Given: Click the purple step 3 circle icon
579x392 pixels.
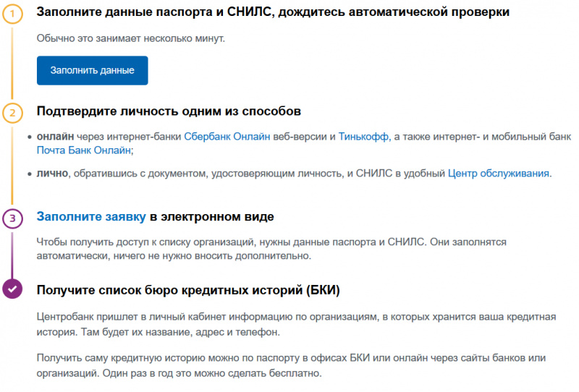Looking at the screenshot, I should (12, 217).
